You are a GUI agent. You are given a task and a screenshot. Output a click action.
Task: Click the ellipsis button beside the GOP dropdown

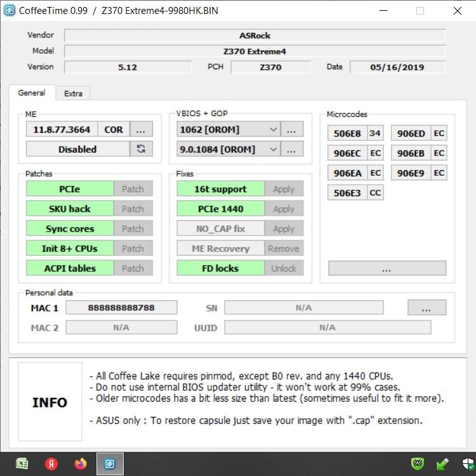(292, 149)
